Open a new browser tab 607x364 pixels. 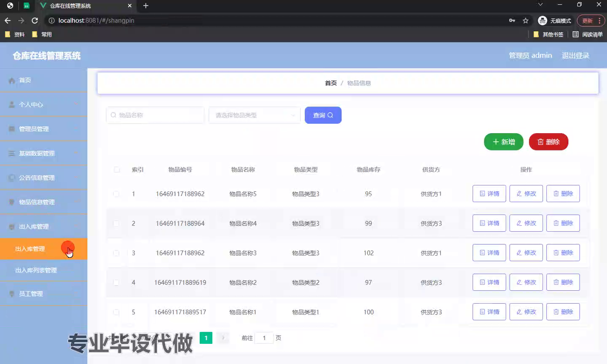pos(146,5)
